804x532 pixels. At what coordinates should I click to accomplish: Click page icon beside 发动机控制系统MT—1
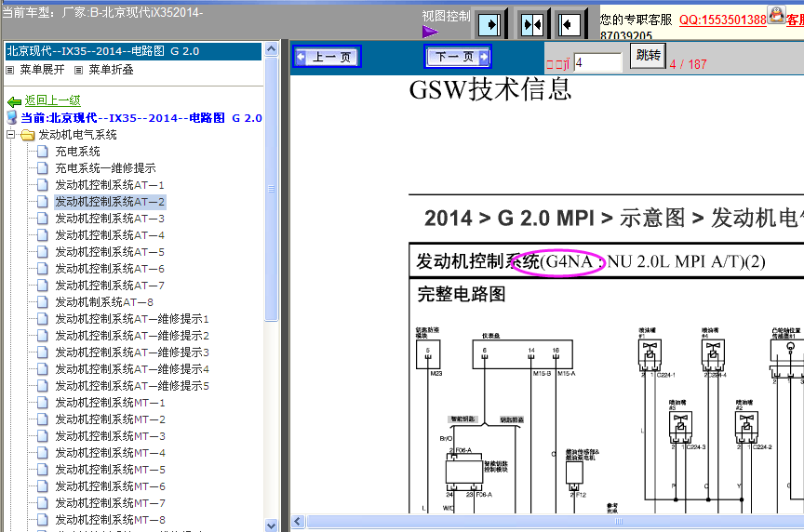pyautogui.click(x=43, y=403)
